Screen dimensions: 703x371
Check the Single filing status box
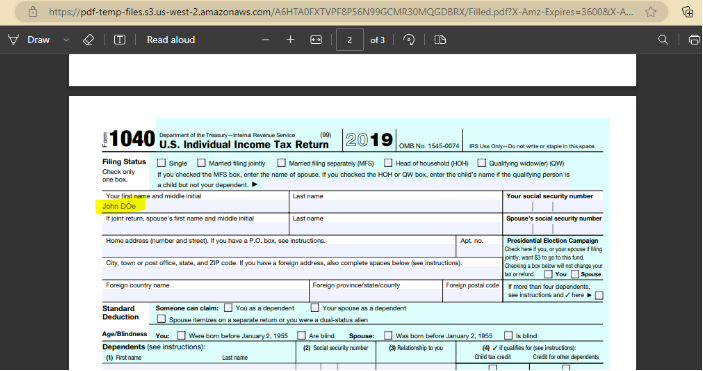(x=161, y=163)
